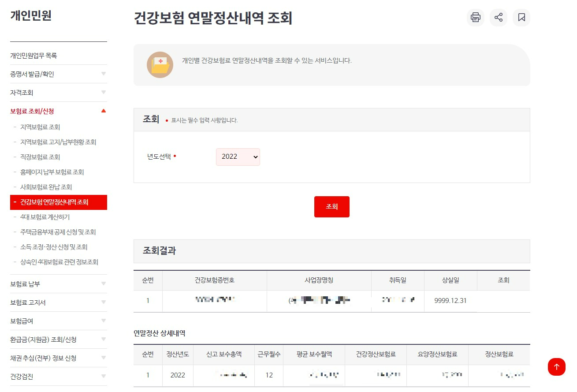Expand the 건강검진 menu
This screenshot has width=577, height=392.
click(59, 377)
